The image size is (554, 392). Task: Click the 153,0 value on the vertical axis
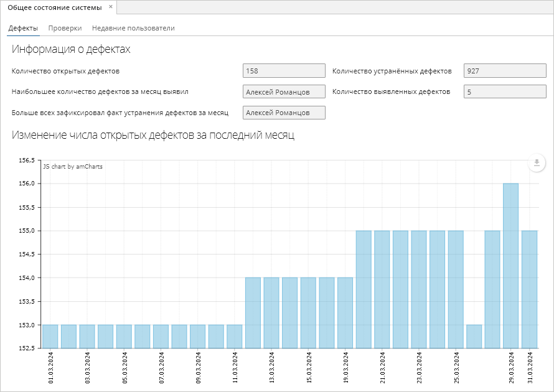[27, 325]
